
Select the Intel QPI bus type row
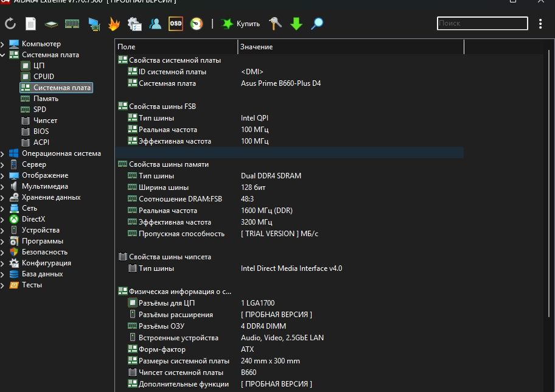[x=290, y=118]
